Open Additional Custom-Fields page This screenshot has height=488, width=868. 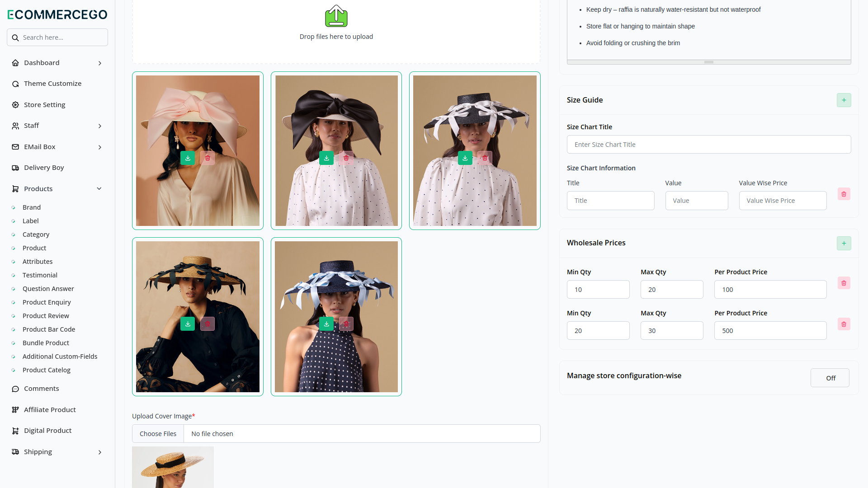click(60, 357)
